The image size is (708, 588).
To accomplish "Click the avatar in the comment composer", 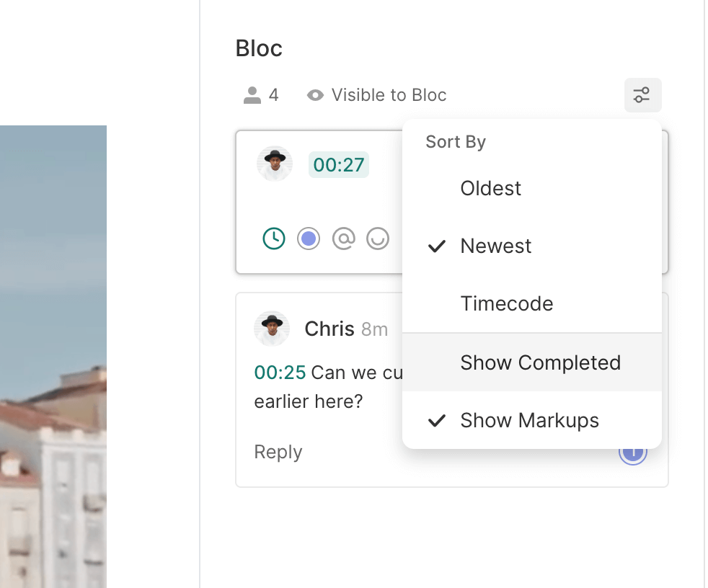I will 275,164.
